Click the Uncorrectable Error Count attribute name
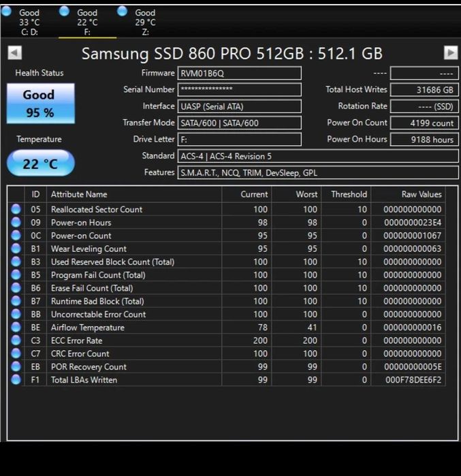Screen dimensions: 461x476 point(98,315)
